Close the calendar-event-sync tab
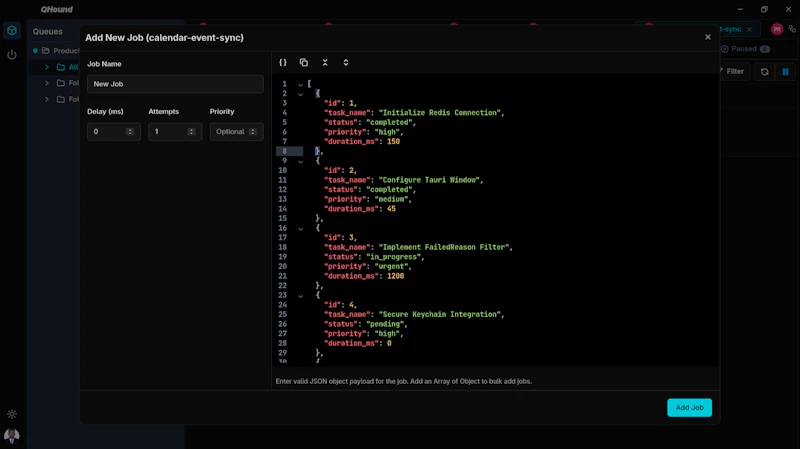This screenshot has width=800, height=449. pos(749,29)
